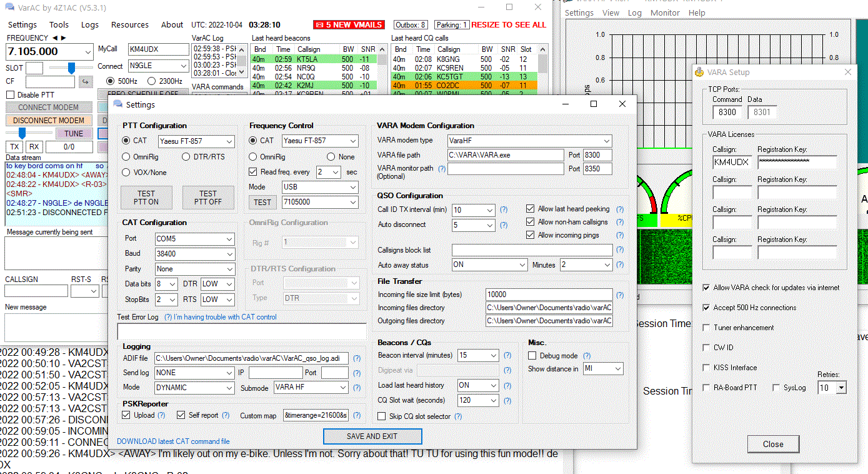Viewport: 868px width, 474px height.
Task: Click help icon for Allow last heard peeking
Action: (620, 209)
